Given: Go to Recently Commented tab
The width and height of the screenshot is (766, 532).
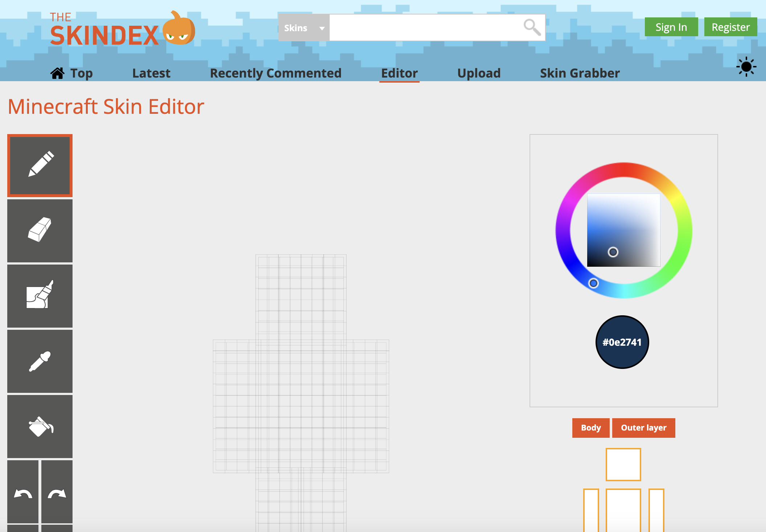Looking at the screenshot, I should [x=276, y=73].
